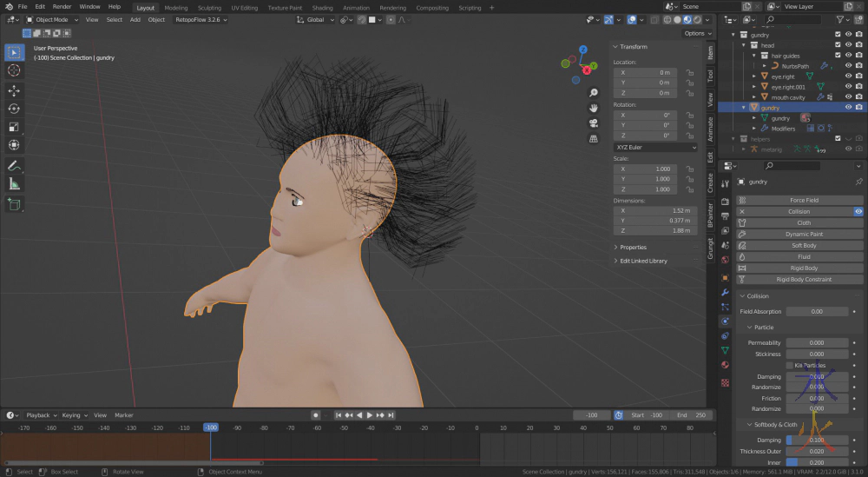Switch to the Sculpting workspace tab
This screenshot has width=868, height=477.
(209, 8)
